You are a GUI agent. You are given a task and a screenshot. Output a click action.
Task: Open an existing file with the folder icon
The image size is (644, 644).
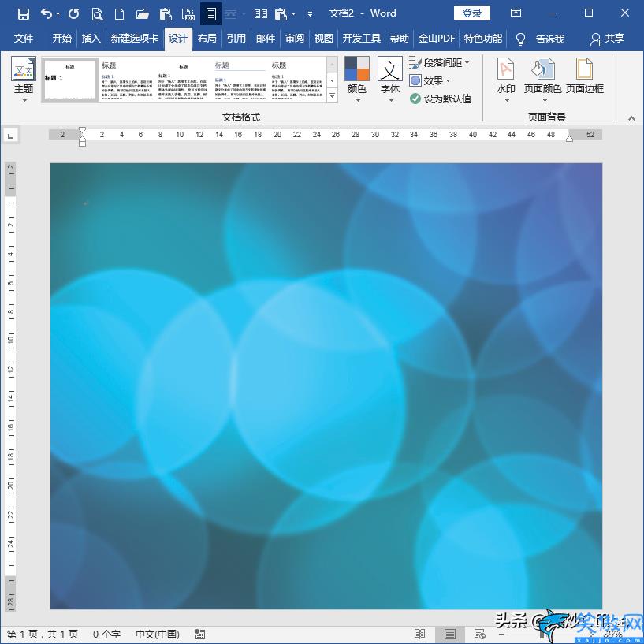click(x=142, y=14)
